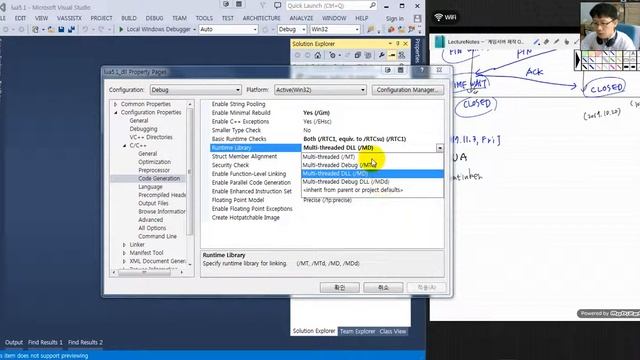640x360 pixels.
Task: Click the Pending Changes clock icon in Solution Explorer
Action: (333, 55)
